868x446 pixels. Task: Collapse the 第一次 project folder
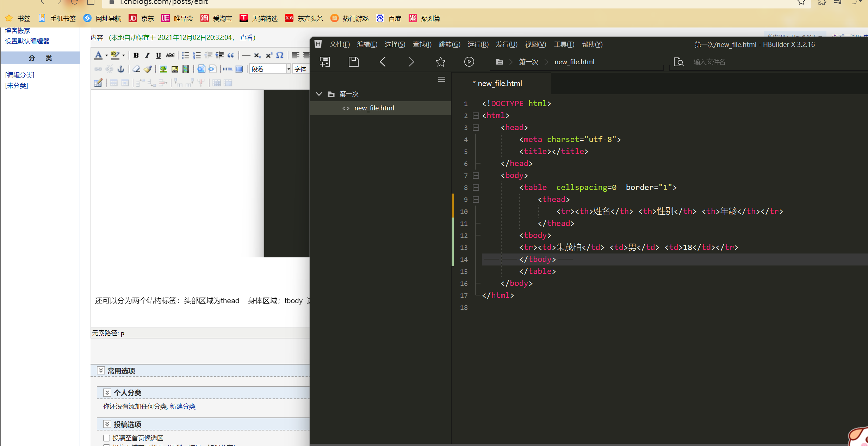pos(319,94)
